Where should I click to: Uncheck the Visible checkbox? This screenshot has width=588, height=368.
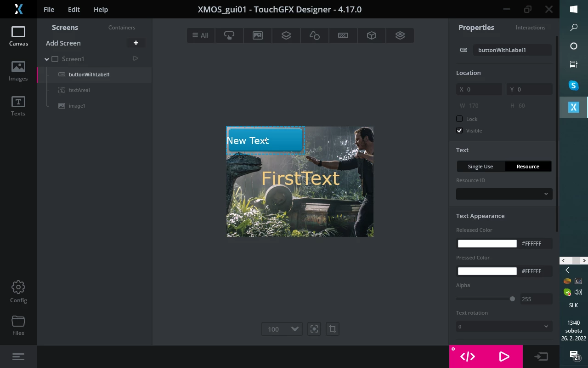[x=459, y=130]
